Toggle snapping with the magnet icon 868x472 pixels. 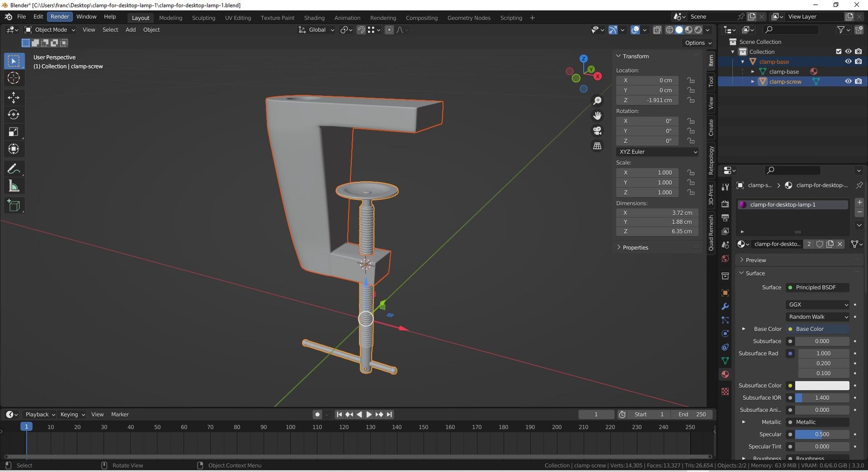tap(361, 30)
